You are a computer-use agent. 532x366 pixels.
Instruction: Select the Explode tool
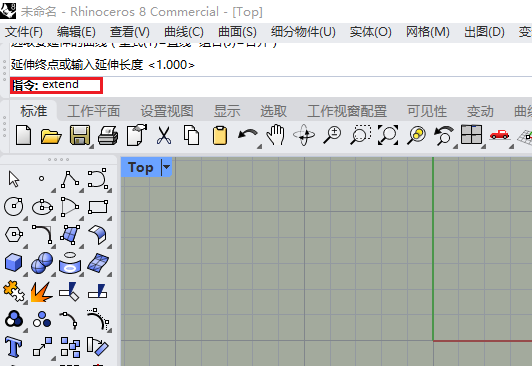41,292
